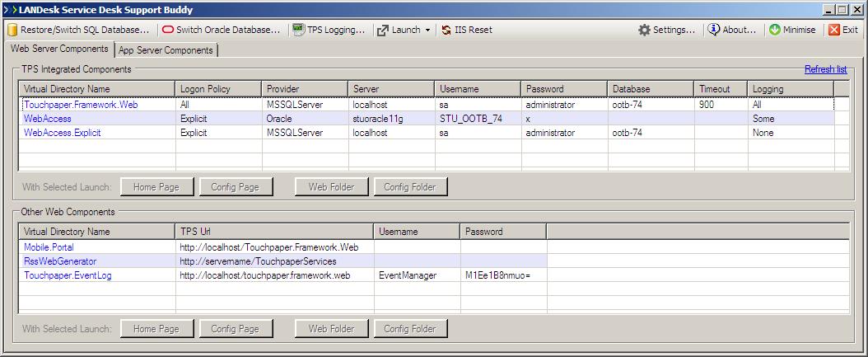This screenshot has height=357, width=868.
Task: Click the Restore/Switch SQL Database icon
Action: point(12,30)
